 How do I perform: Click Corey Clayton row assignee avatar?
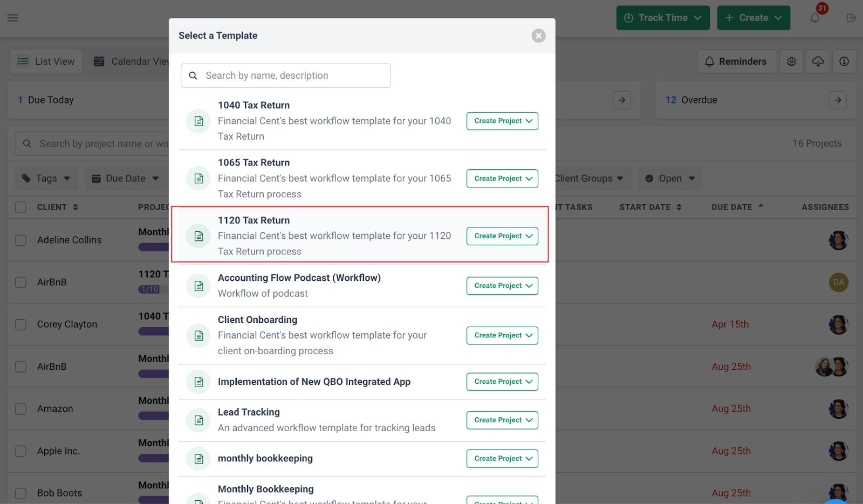(839, 325)
